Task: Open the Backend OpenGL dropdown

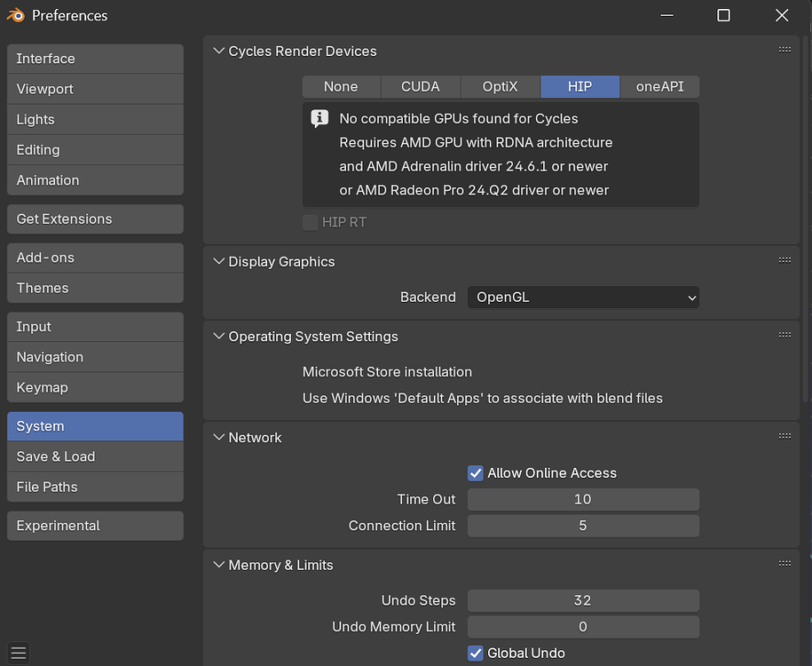Action: (583, 297)
